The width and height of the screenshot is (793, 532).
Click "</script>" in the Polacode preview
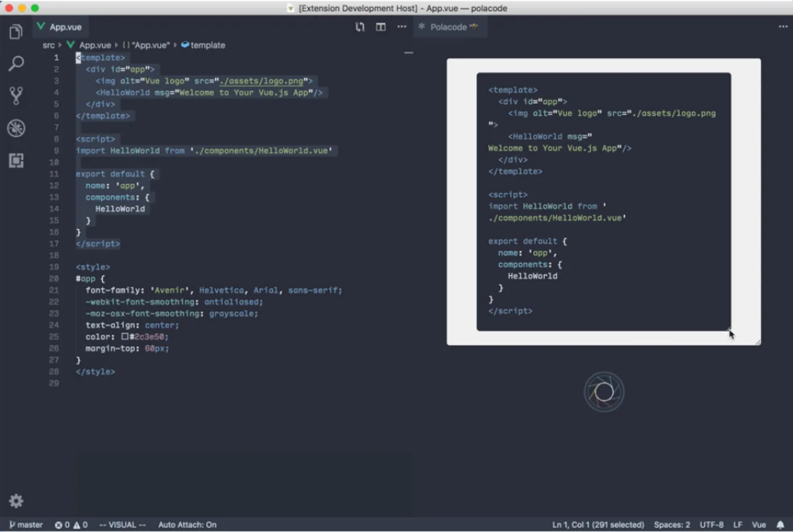pos(510,311)
